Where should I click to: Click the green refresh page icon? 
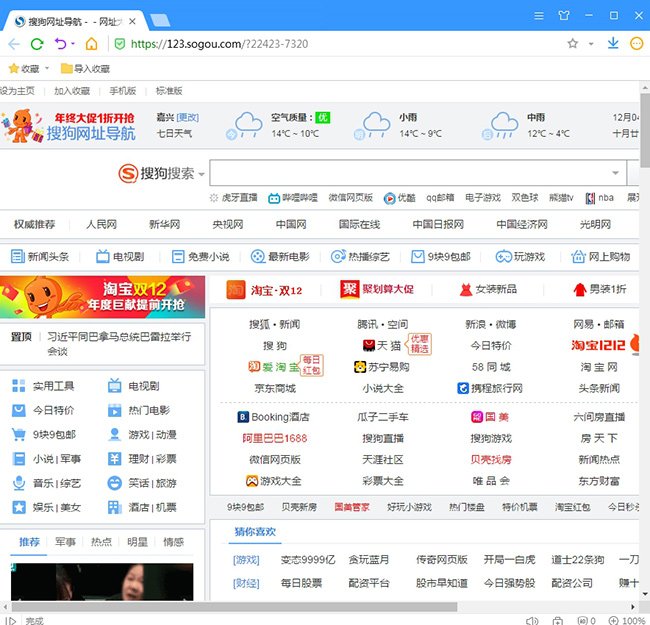(37, 44)
